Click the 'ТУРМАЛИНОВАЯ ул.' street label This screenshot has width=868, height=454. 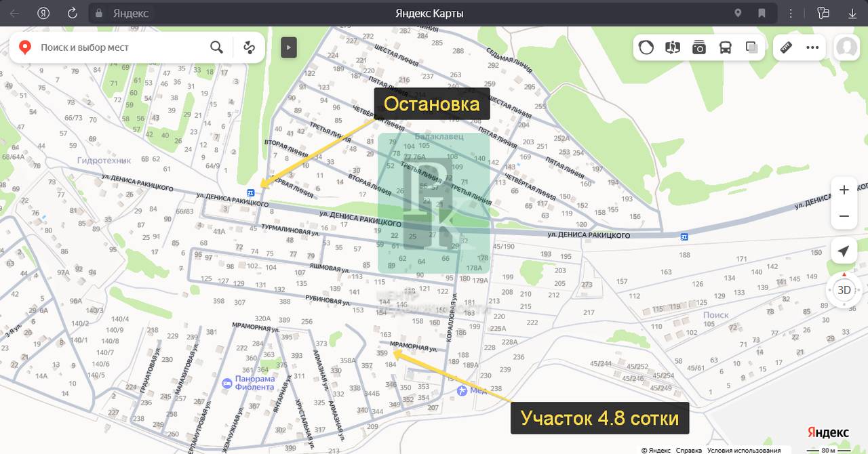click(x=290, y=229)
